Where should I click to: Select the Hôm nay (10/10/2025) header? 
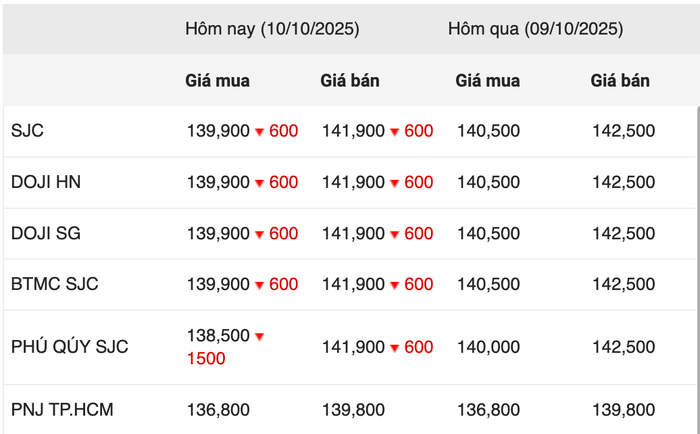(272, 29)
